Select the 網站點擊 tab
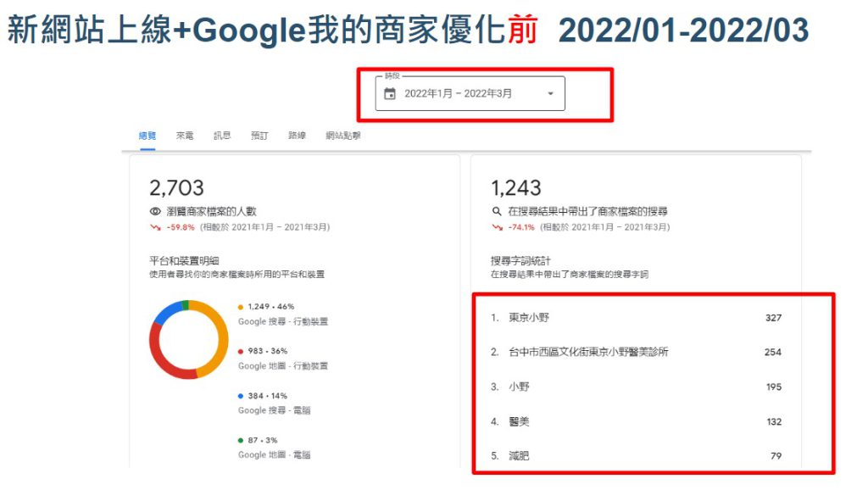Viewport: 868px width, 490px height. point(344,136)
